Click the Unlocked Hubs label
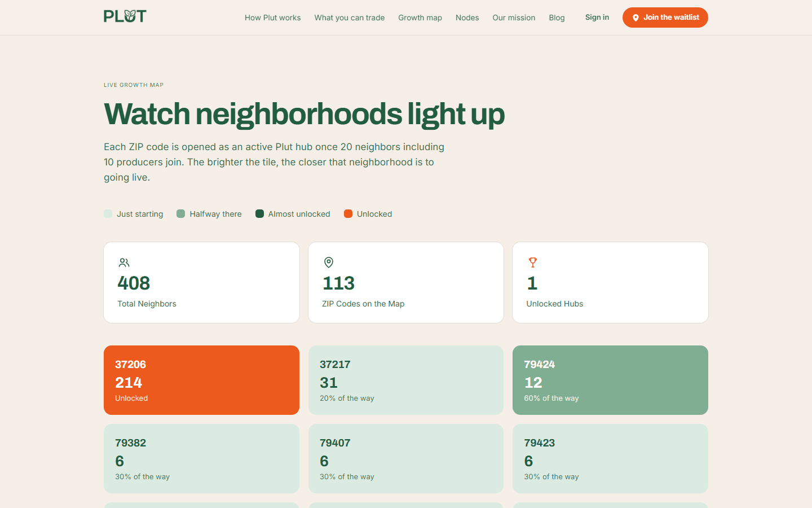The width and height of the screenshot is (812, 508). tap(555, 304)
